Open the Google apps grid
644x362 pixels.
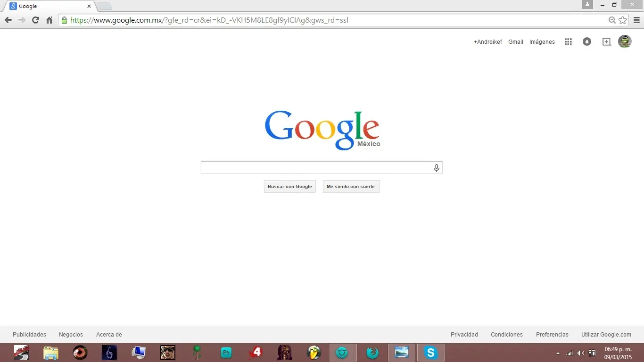(x=568, y=42)
